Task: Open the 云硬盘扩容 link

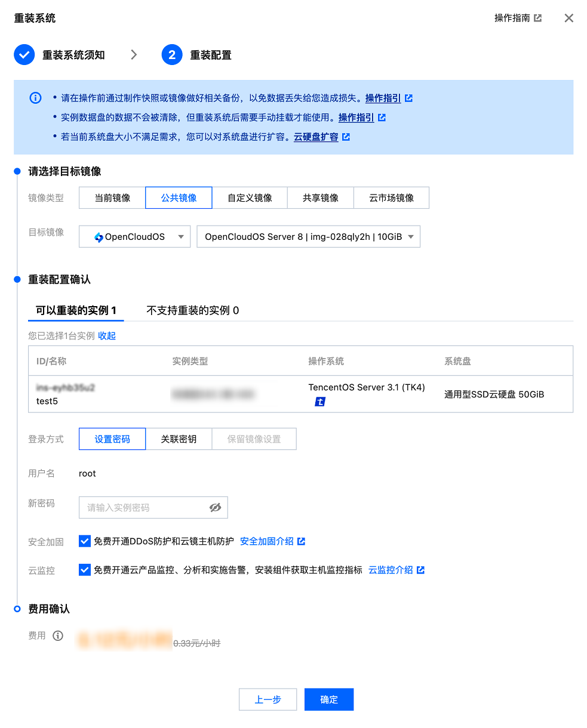Action: click(x=316, y=137)
